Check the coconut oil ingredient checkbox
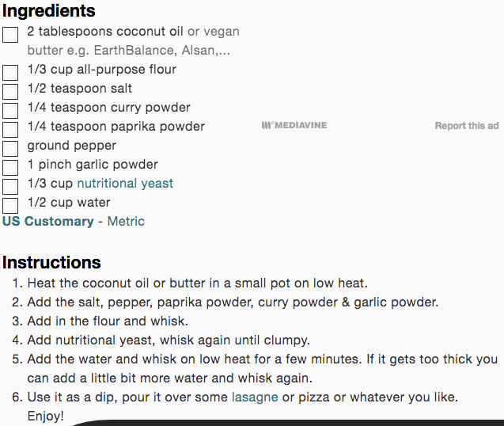 click(x=10, y=35)
